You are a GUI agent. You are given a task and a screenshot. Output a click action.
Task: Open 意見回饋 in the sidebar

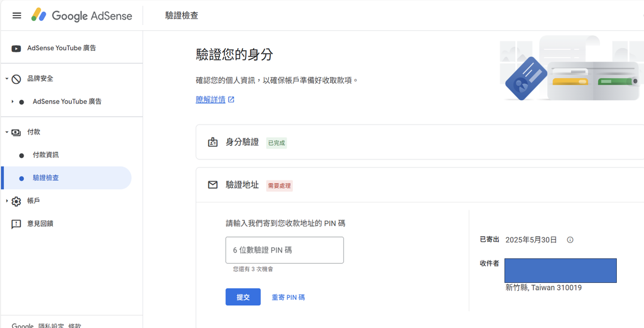pos(40,224)
